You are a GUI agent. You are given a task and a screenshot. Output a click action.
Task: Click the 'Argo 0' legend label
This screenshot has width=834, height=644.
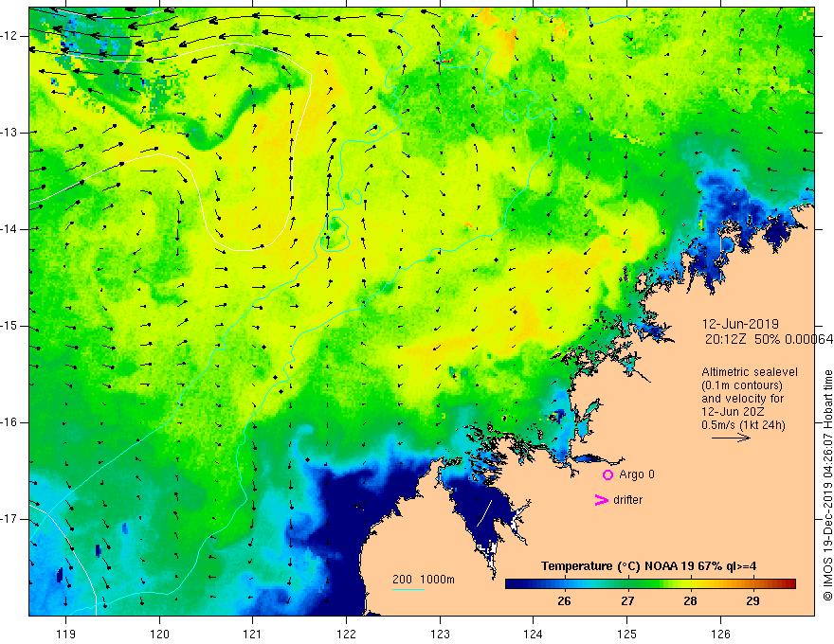pos(637,474)
